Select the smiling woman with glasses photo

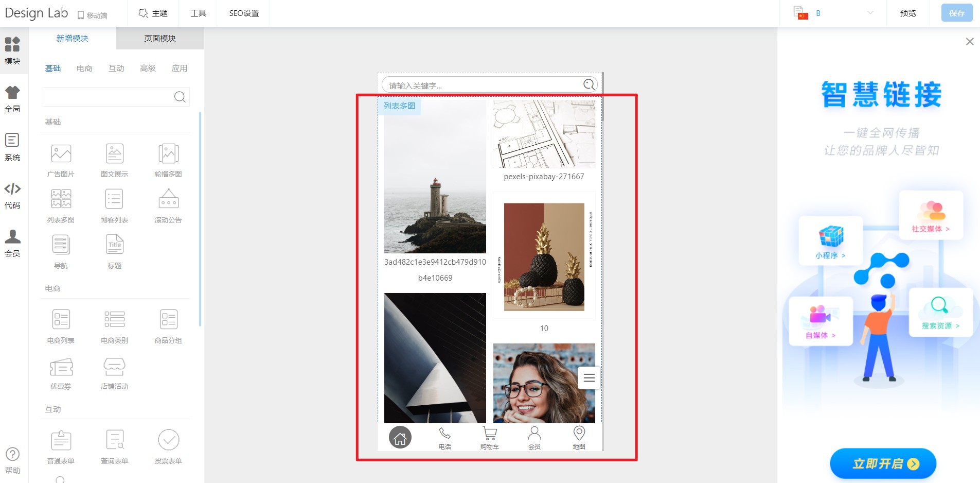coord(544,383)
